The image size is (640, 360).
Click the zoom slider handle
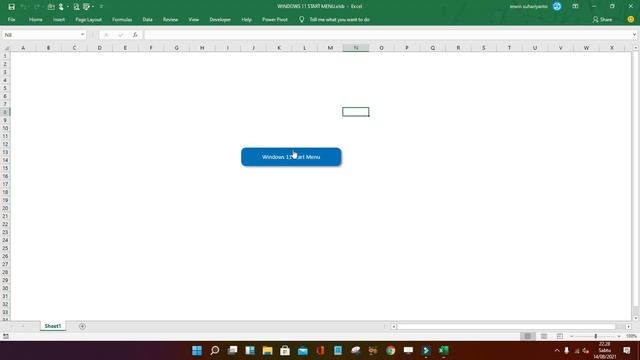[596, 336]
